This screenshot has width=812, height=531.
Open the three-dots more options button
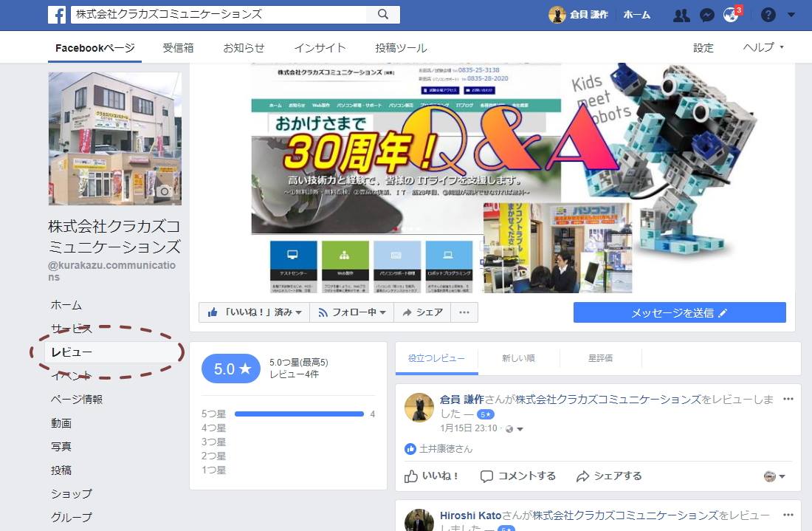[x=464, y=312]
